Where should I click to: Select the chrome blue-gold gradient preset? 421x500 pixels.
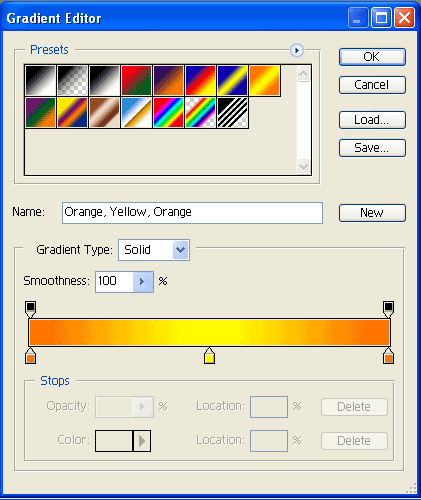click(x=136, y=112)
